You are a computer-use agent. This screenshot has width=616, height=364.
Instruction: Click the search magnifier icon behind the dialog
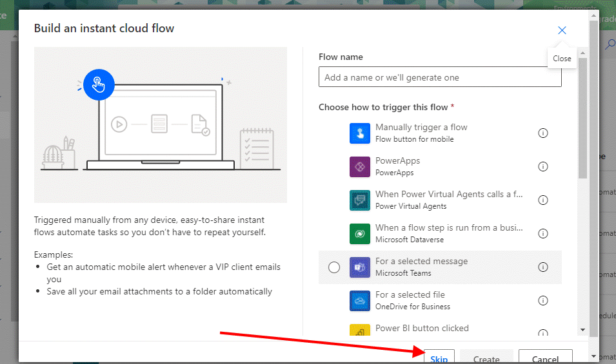610,44
